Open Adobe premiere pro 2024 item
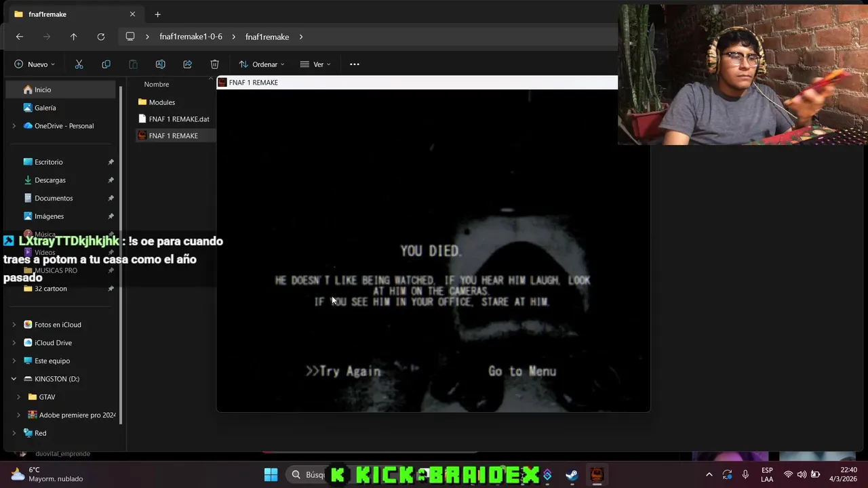This screenshot has width=868, height=488. 72,415
